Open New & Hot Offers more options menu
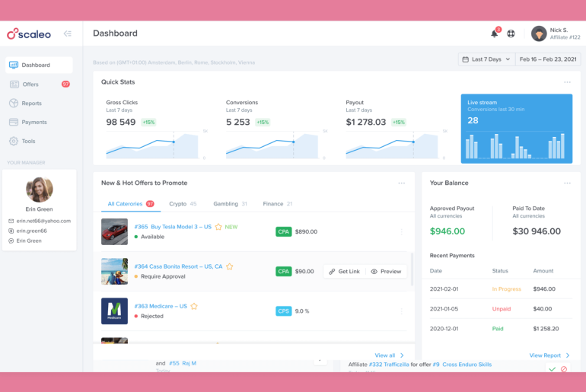Screen dimensions: 586x392 [401, 183]
